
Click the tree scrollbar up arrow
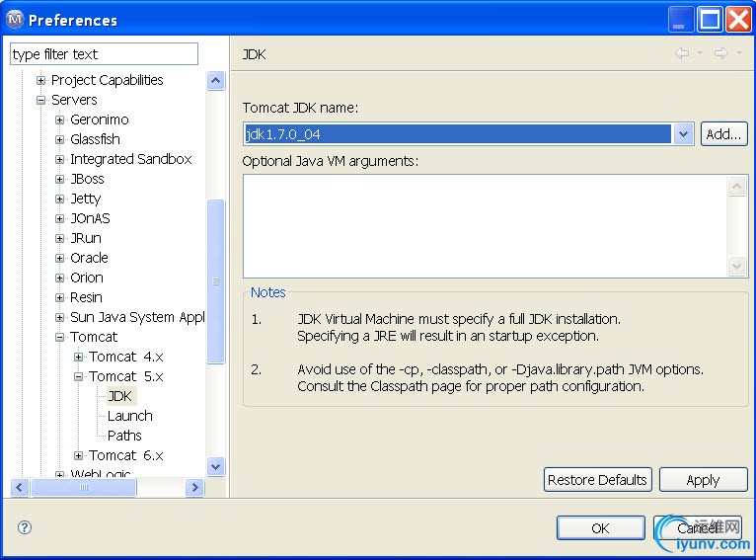[215, 81]
